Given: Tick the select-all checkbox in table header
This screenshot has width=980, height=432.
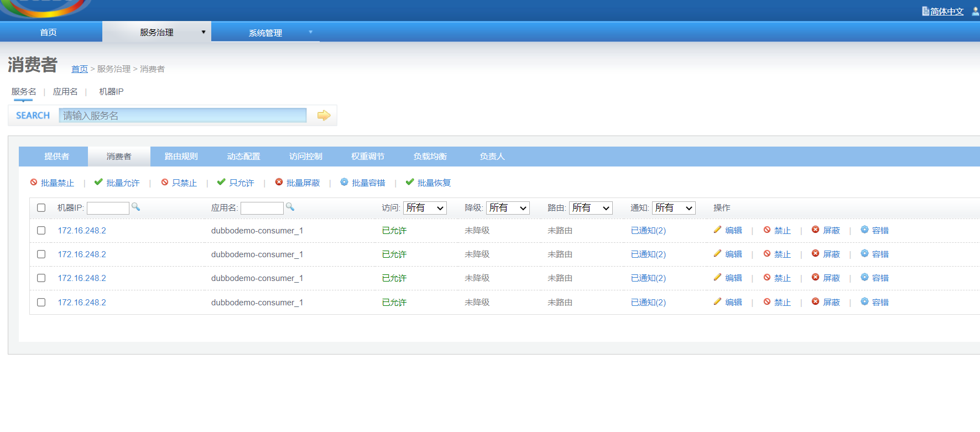Looking at the screenshot, I should 41,207.
